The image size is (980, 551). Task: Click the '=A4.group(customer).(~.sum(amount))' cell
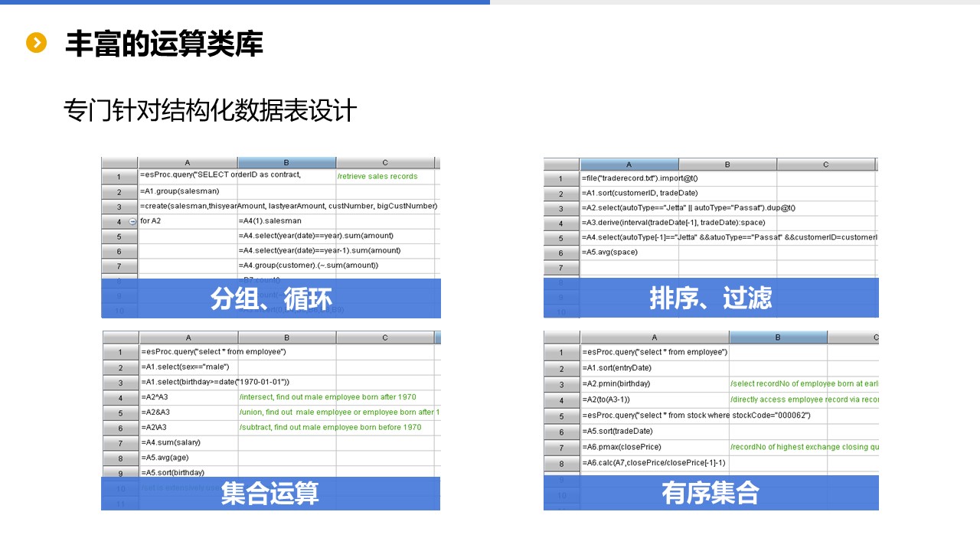tap(309, 266)
